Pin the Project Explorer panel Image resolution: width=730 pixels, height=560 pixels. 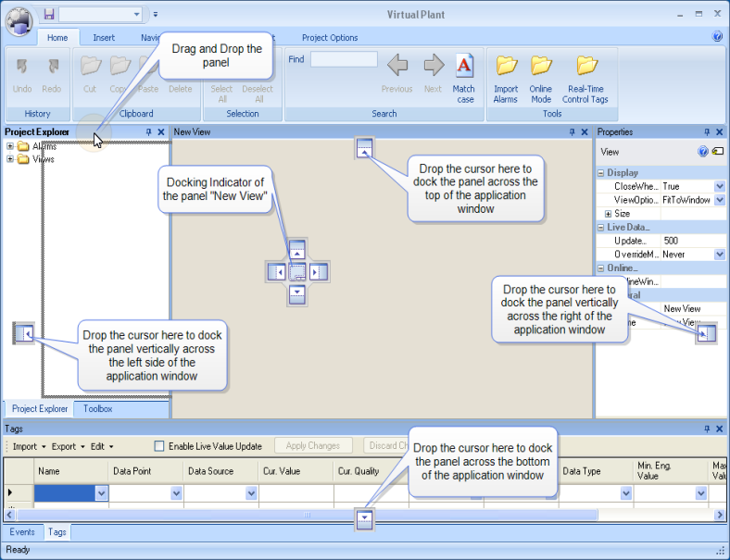pyautogui.click(x=148, y=132)
